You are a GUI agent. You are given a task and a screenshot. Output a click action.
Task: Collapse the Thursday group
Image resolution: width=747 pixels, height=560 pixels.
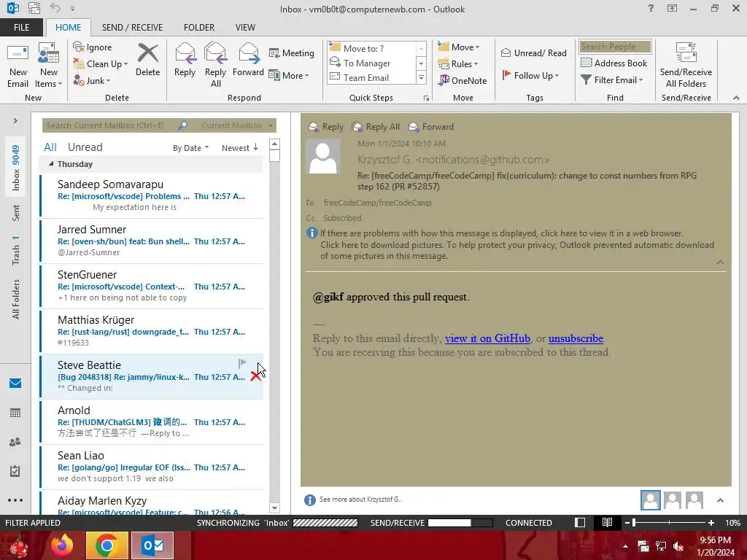tap(51, 164)
